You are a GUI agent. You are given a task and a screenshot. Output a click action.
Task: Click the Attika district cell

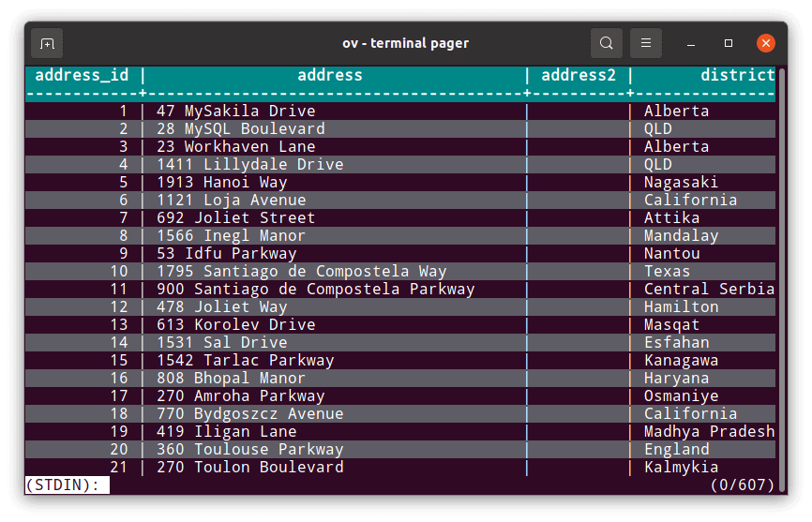672,217
